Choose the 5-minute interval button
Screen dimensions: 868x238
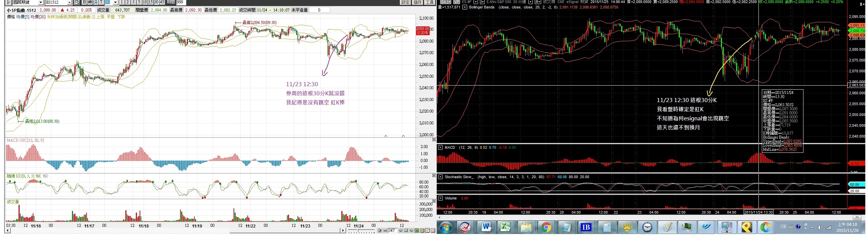139,2
